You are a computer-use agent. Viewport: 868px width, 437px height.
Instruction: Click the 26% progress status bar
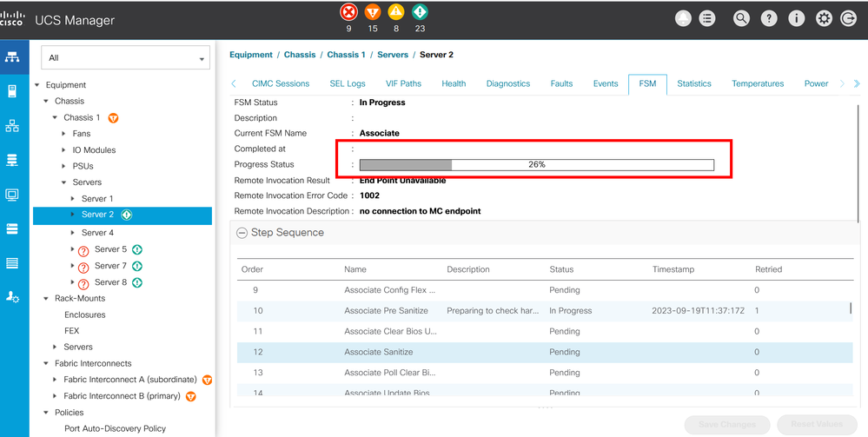[x=536, y=165]
